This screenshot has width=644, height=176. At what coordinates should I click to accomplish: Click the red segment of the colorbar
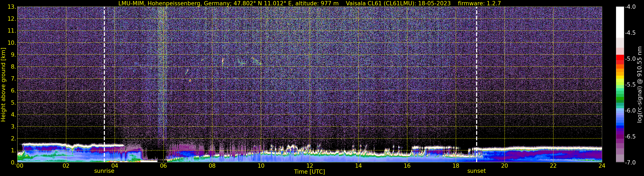tap(620, 57)
